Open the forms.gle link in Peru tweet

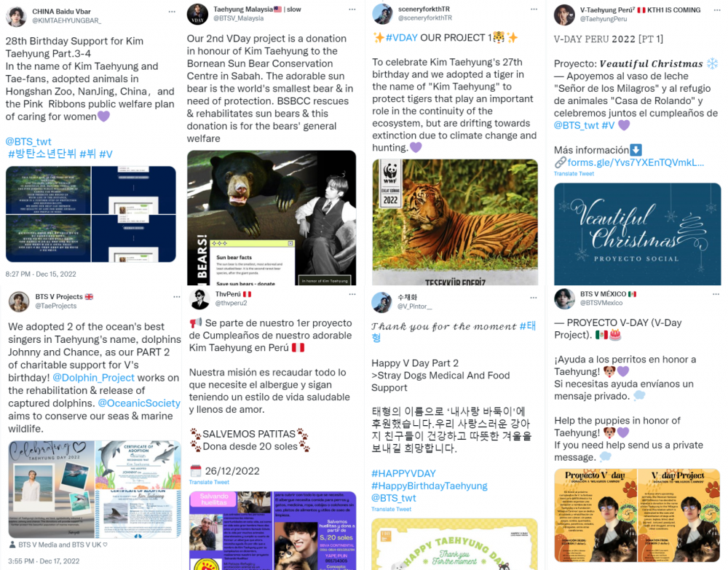click(x=635, y=162)
